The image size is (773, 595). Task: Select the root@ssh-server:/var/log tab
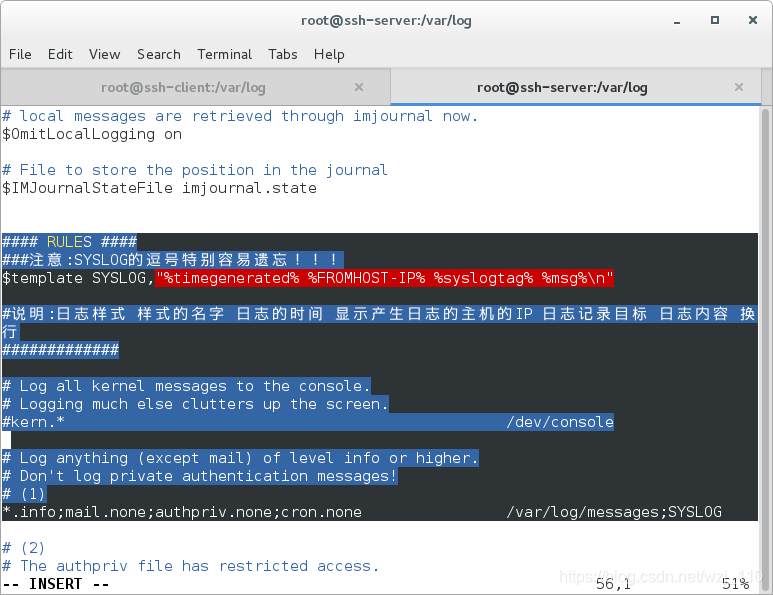click(x=562, y=88)
